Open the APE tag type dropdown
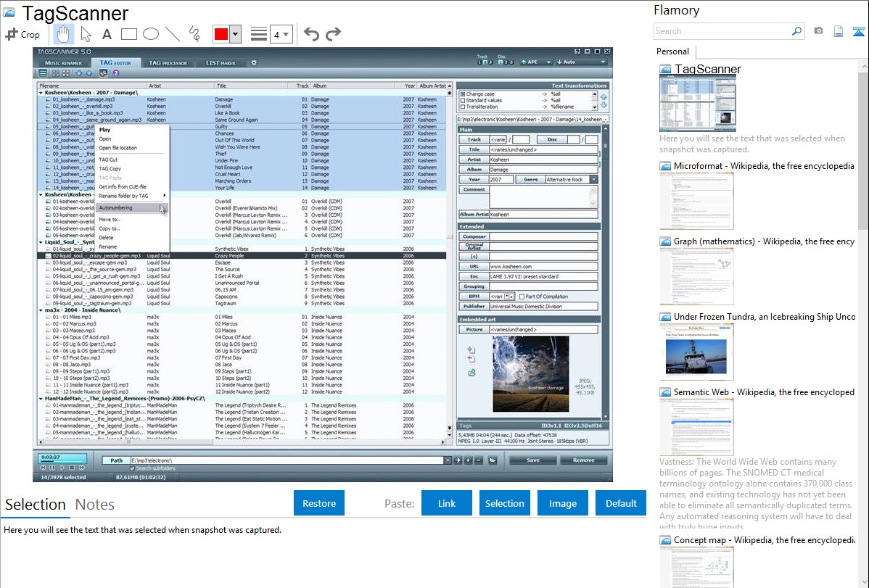Screen dimensions: 869x588 click(x=535, y=62)
